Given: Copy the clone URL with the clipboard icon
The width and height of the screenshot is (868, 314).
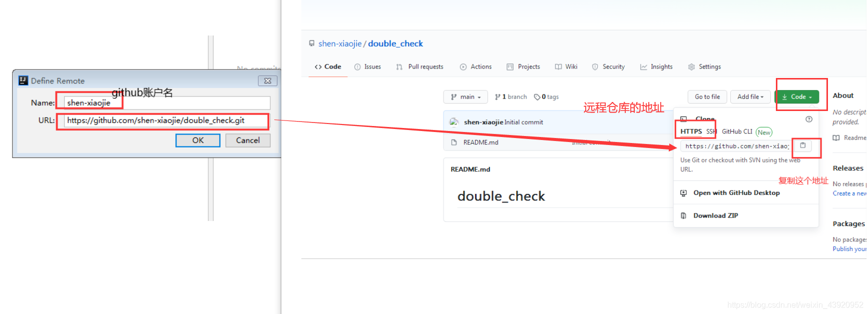Looking at the screenshot, I should [x=803, y=145].
